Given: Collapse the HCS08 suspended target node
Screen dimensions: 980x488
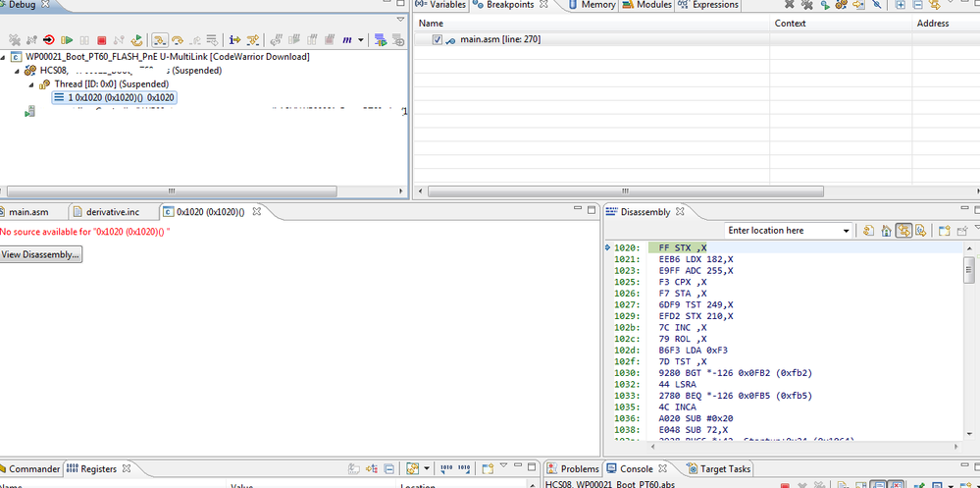Looking at the screenshot, I should pyautogui.click(x=17, y=71).
